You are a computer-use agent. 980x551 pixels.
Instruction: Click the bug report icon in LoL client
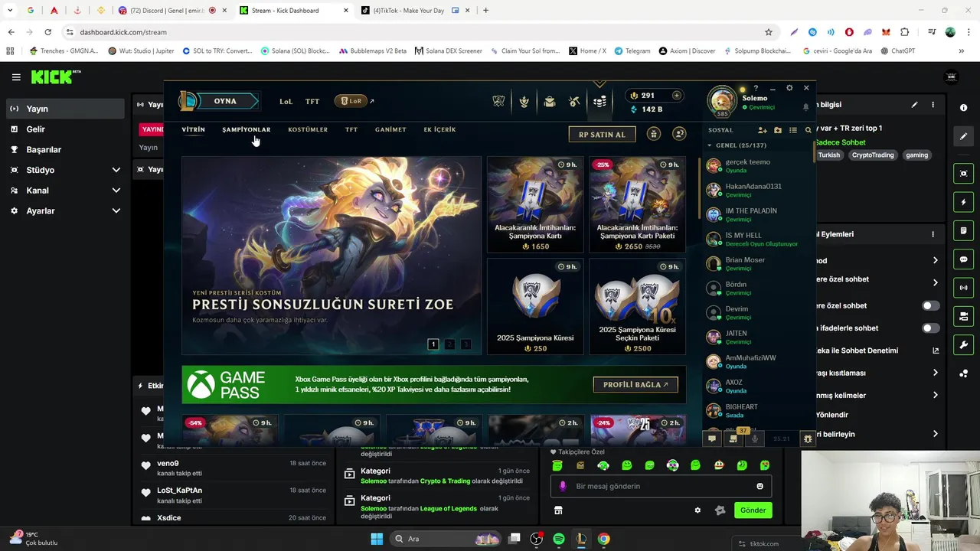808,439
